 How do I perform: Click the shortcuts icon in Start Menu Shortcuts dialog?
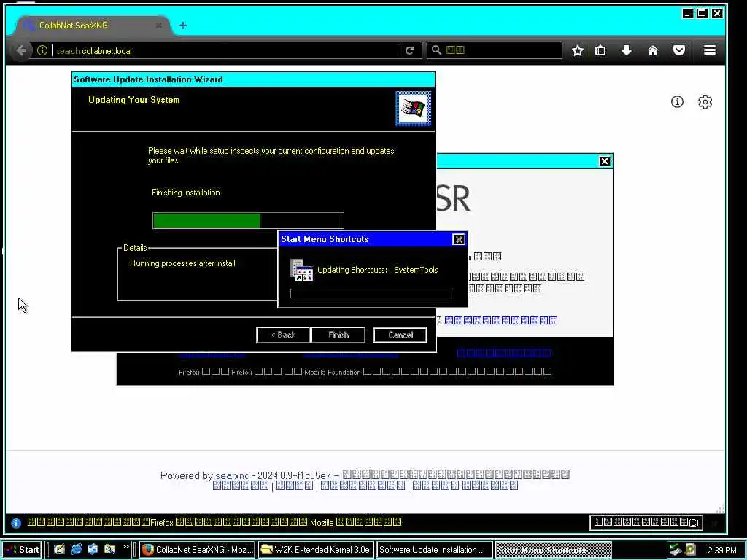[x=301, y=271]
